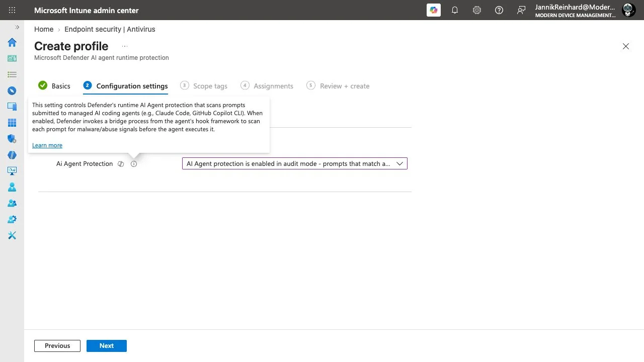Image resolution: width=644 pixels, height=362 pixels.
Task: Click the Next button
Action: click(107, 346)
